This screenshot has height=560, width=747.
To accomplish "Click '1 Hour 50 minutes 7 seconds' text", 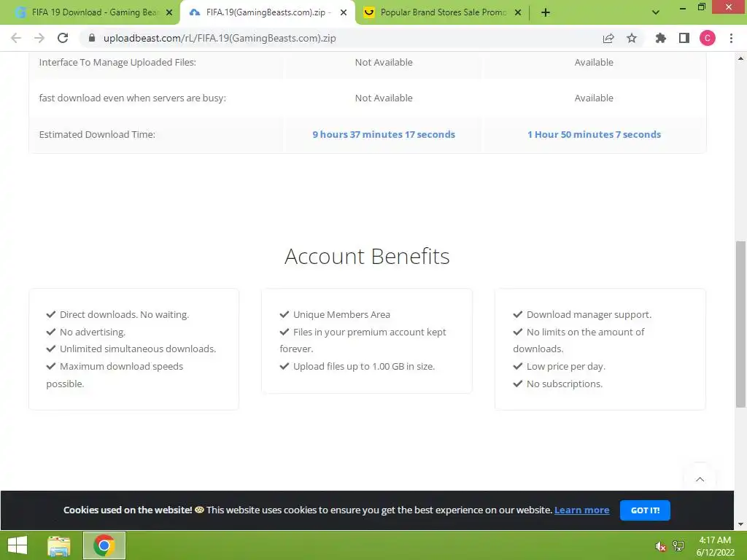I will pos(594,134).
